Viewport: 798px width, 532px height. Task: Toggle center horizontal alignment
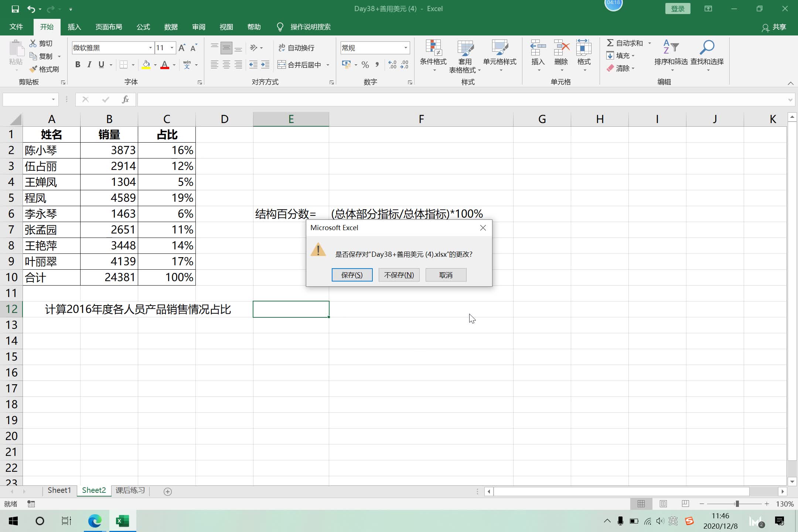point(226,65)
